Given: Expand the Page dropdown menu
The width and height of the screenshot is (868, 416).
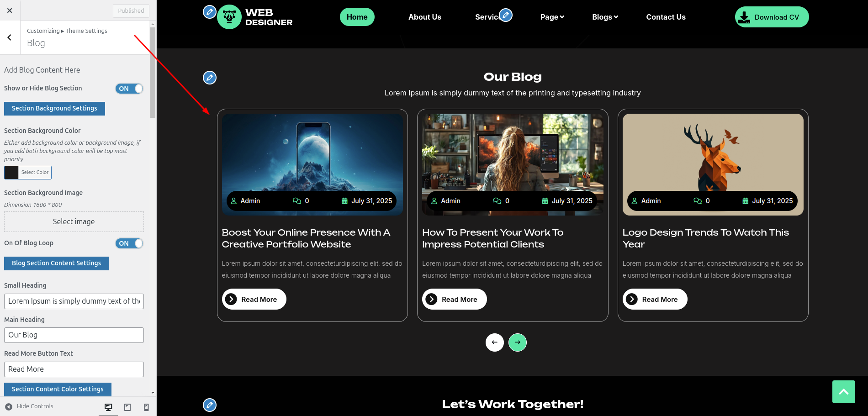Looking at the screenshot, I should [552, 17].
